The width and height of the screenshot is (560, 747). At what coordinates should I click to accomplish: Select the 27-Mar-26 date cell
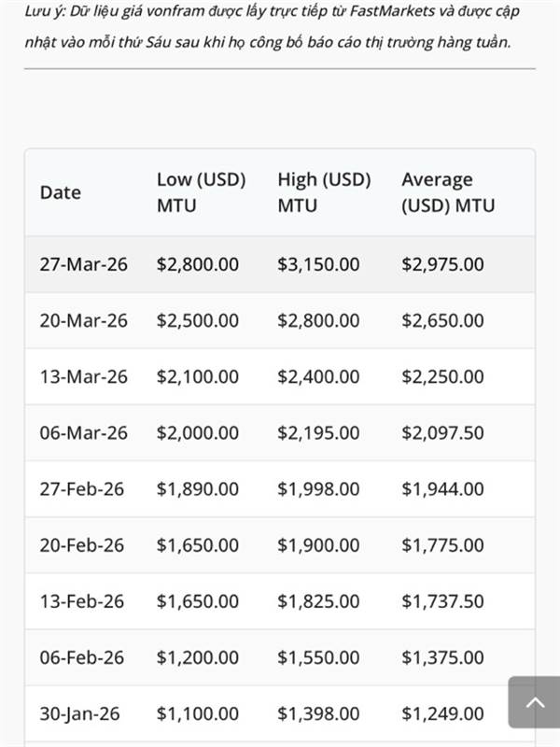coord(83,264)
